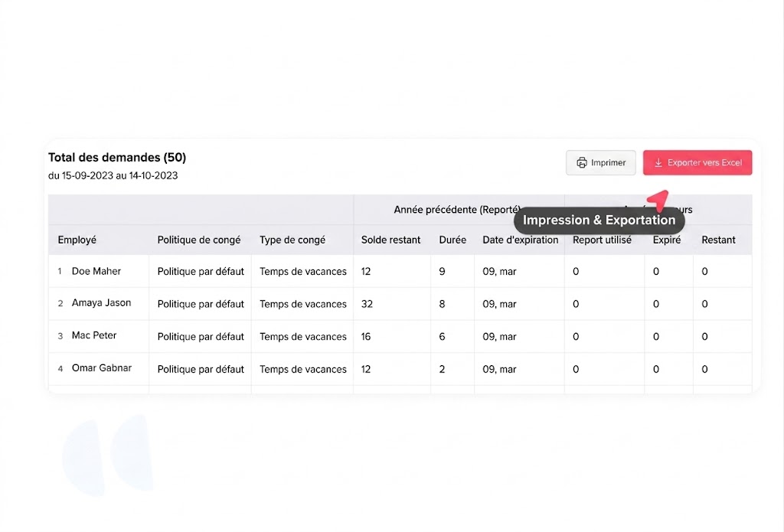Click solde restant value 32
784x532 pixels.
tap(367, 303)
